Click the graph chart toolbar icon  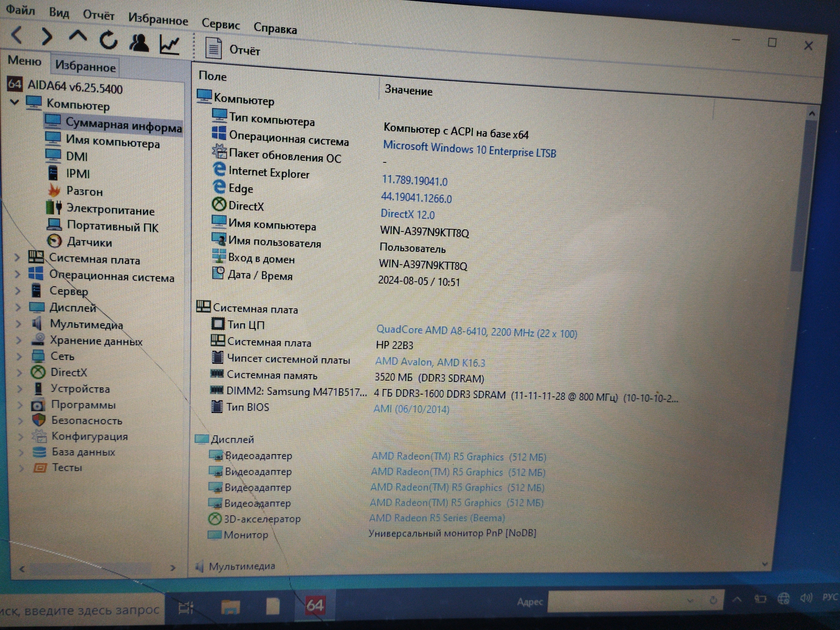[170, 45]
